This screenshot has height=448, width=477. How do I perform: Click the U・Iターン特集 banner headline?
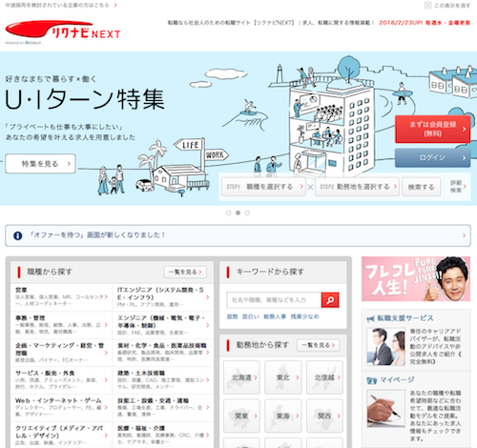click(85, 99)
